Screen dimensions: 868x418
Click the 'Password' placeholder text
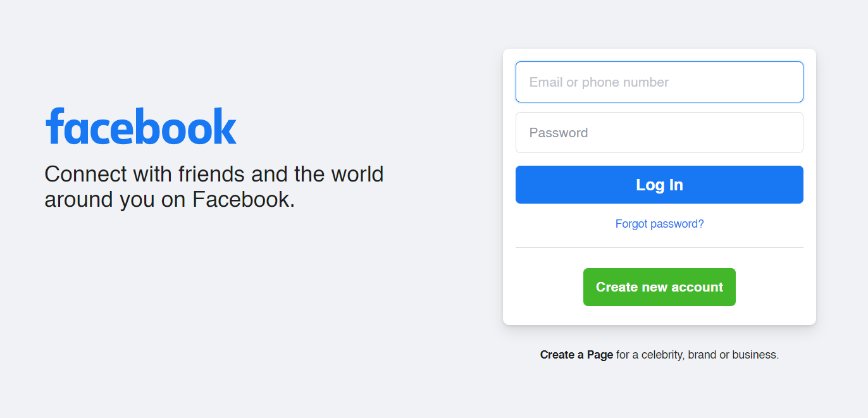[559, 133]
